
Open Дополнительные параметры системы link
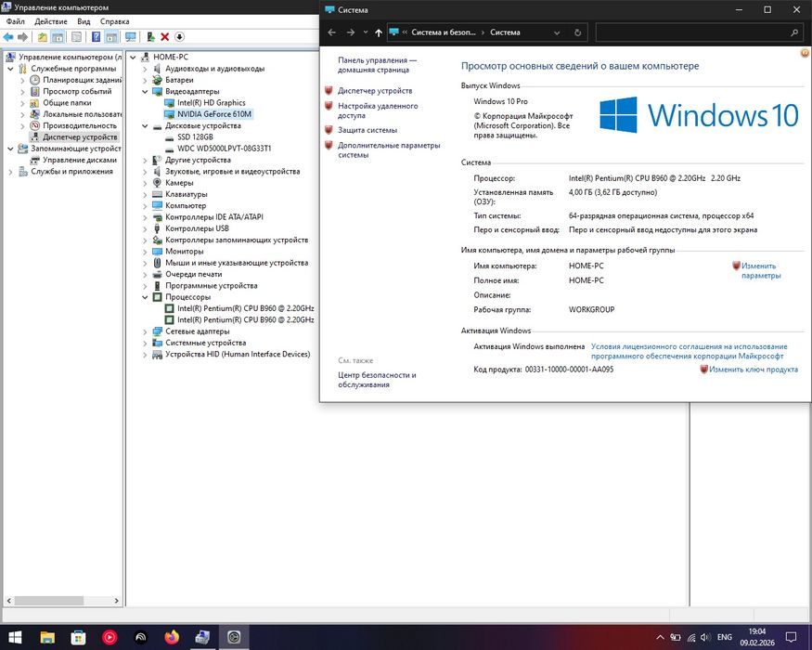coord(389,149)
